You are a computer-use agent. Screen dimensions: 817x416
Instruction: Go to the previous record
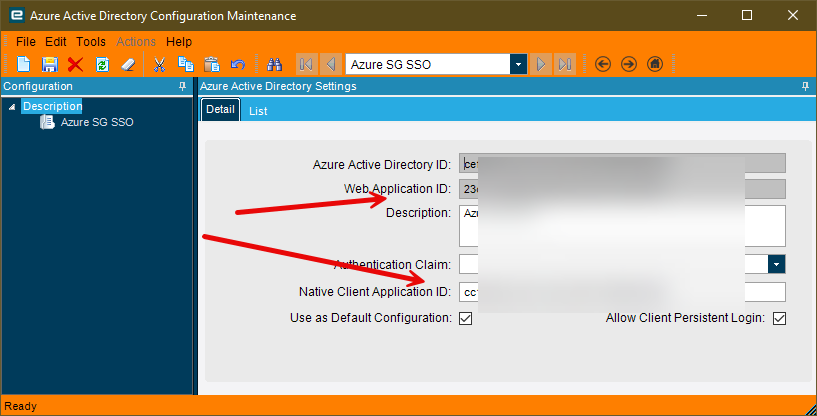[x=331, y=64]
